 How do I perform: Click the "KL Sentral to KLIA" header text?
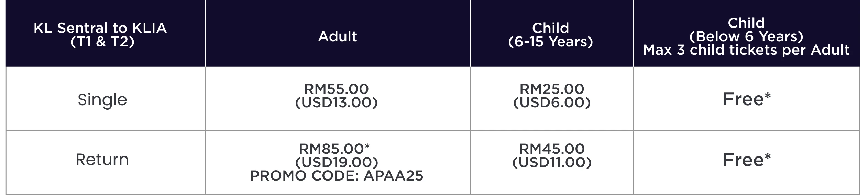[x=100, y=28]
